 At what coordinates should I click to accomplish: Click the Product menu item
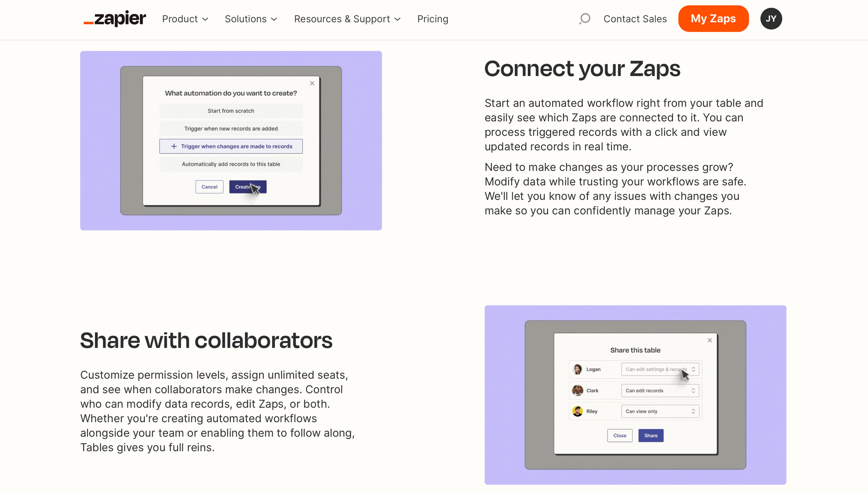[186, 19]
